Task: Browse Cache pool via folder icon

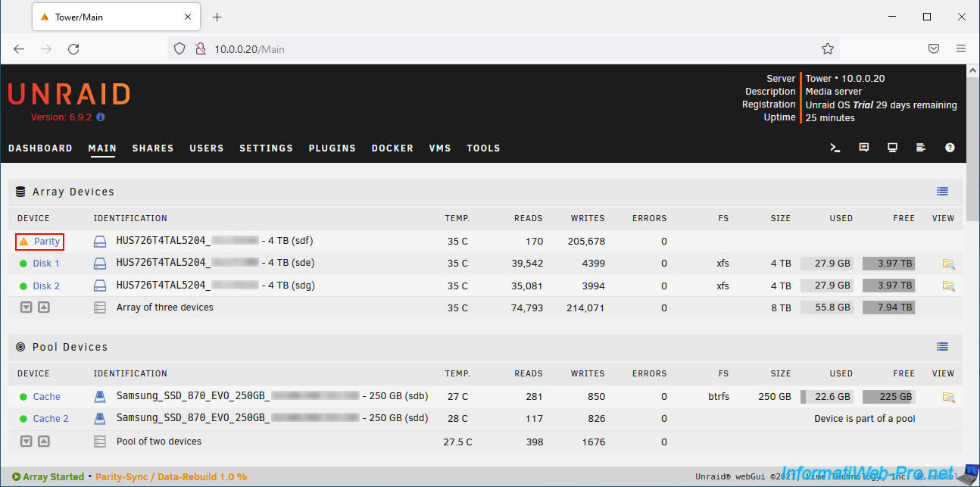Action: point(948,397)
